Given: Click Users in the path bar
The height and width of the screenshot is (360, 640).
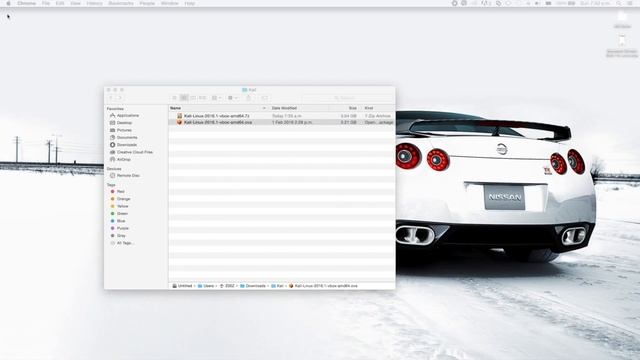Looking at the screenshot, I should click(x=206, y=286).
